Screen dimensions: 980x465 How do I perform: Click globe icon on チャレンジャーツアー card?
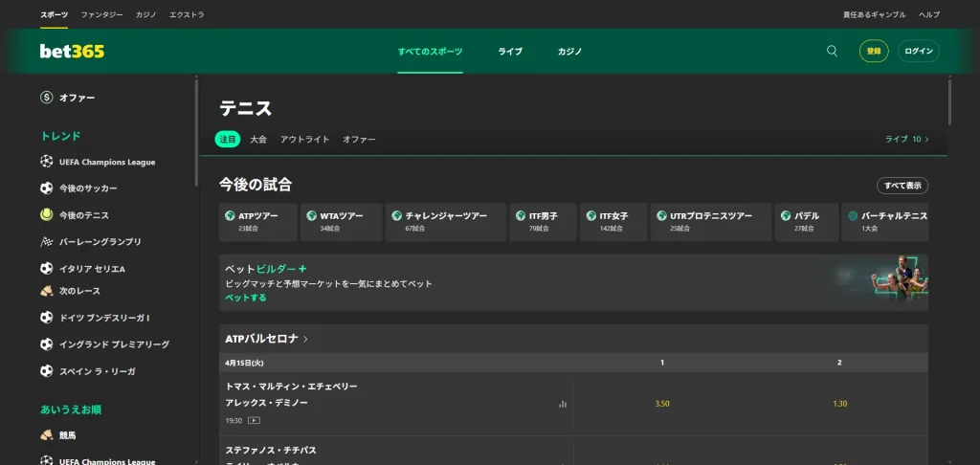(396, 215)
